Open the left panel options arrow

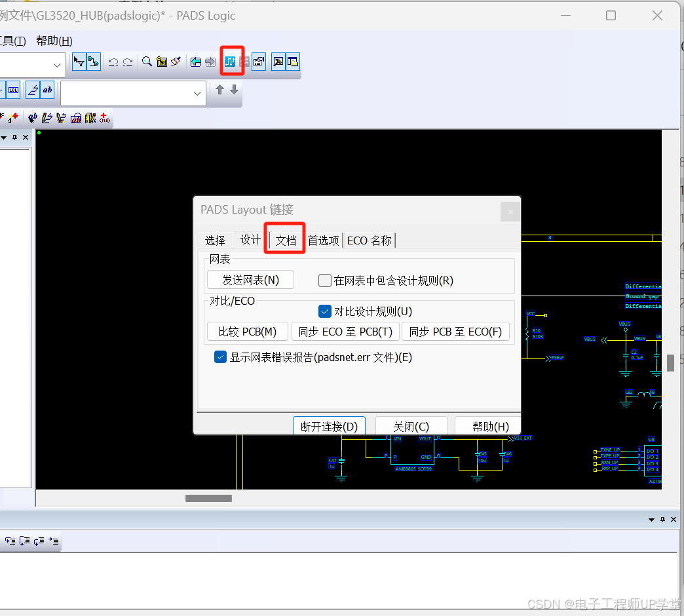[4, 138]
